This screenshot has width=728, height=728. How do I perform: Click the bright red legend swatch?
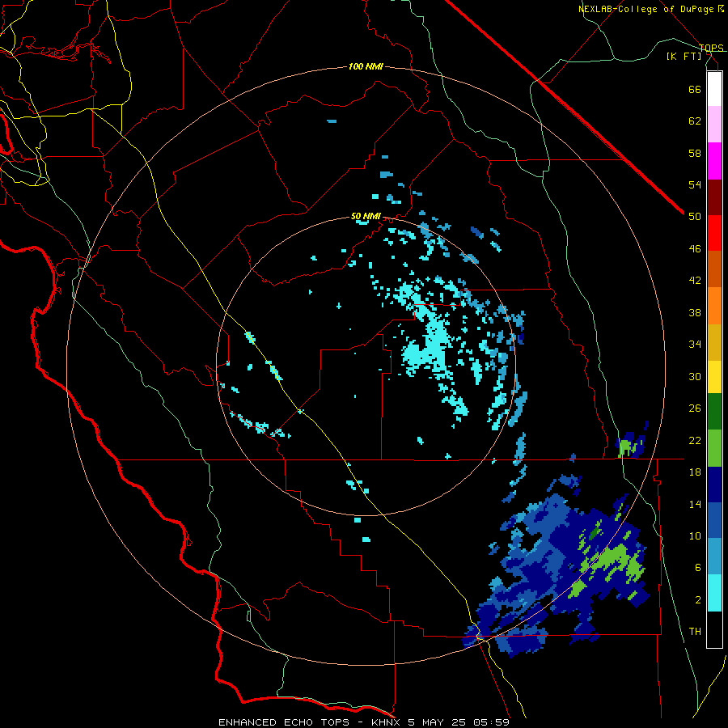point(714,233)
